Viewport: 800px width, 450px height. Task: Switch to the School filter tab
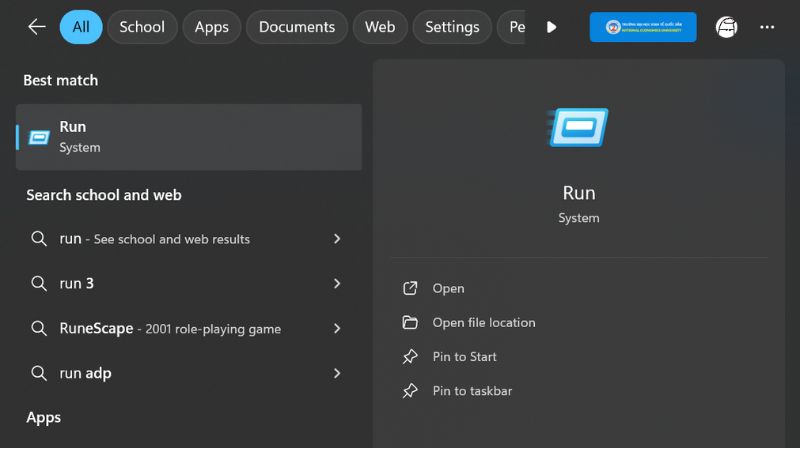tap(142, 27)
